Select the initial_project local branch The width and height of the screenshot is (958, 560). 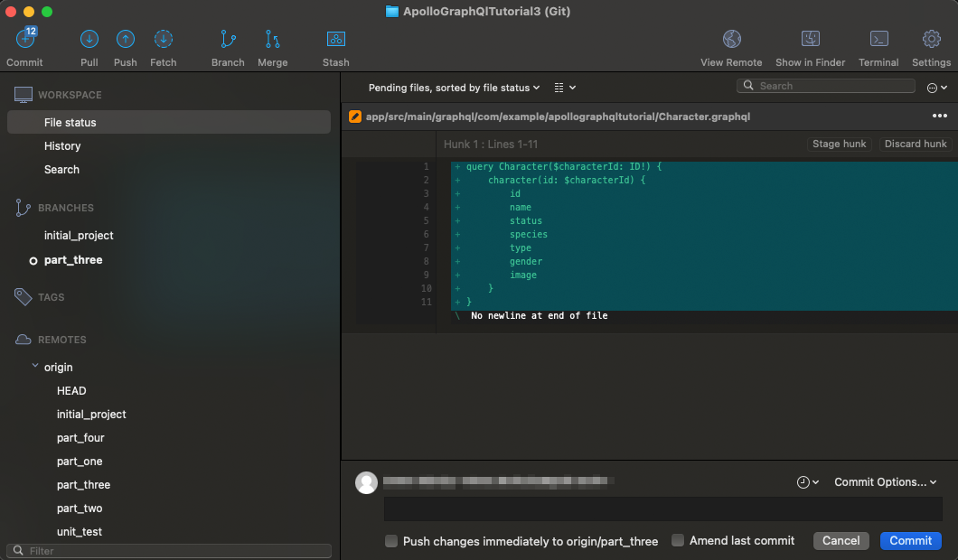79,236
